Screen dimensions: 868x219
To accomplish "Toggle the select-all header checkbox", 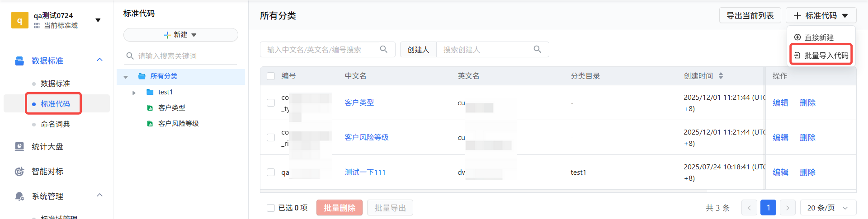I will [x=271, y=76].
